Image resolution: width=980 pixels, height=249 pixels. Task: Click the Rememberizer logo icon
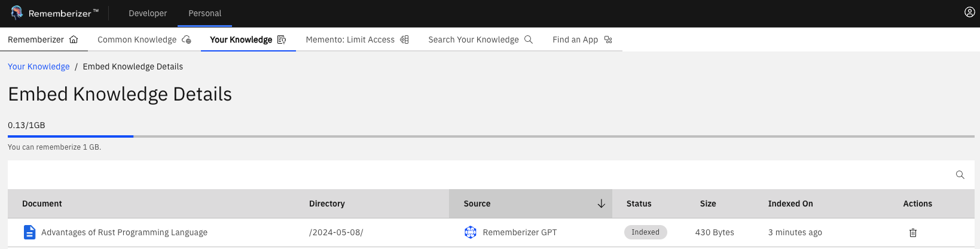click(x=16, y=13)
